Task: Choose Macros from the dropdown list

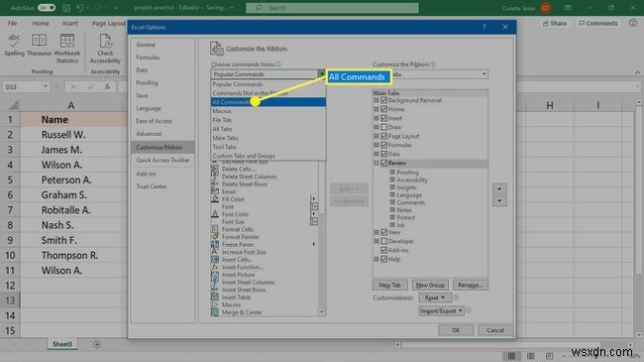Action: pyautogui.click(x=268, y=111)
